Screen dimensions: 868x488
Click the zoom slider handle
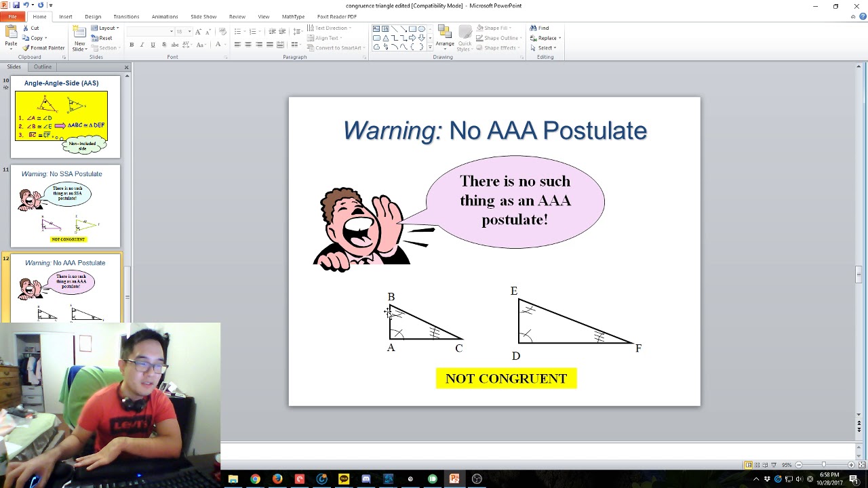tap(823, 465)
